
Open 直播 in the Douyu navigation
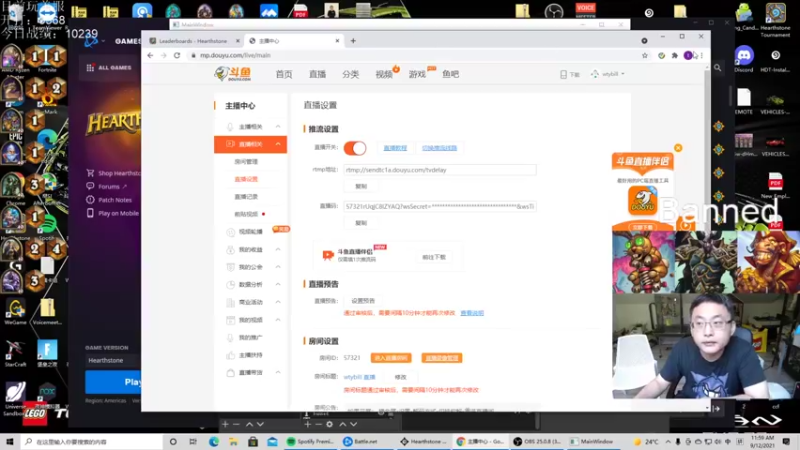point(317,74)
